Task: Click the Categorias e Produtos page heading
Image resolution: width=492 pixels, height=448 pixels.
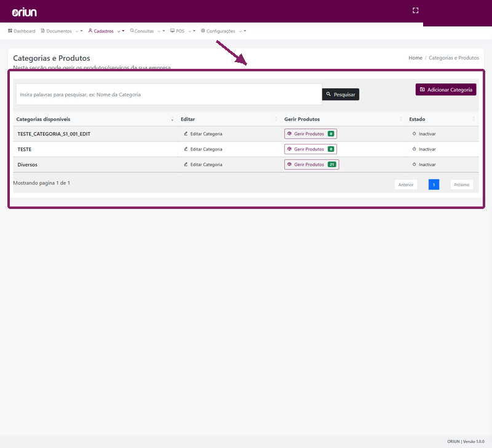Action: click(52, 58)
